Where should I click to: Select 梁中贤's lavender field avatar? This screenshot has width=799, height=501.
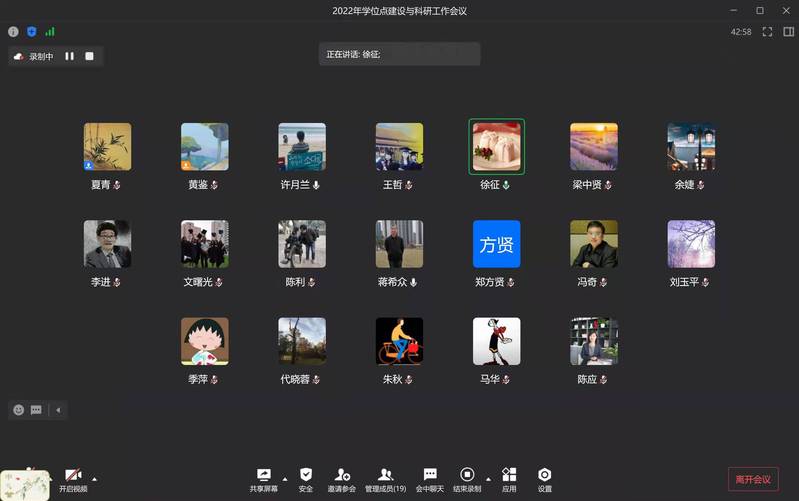pos(594,147)
